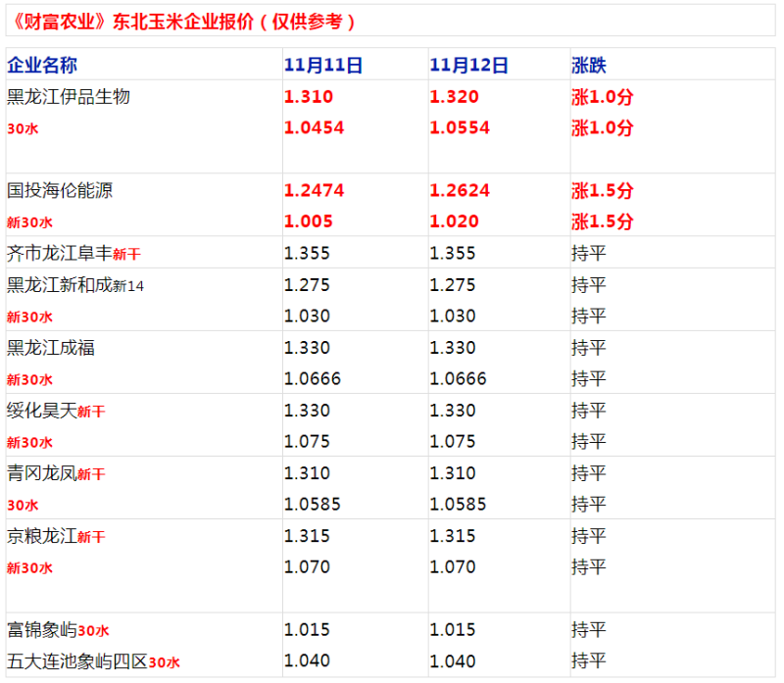Click the 涨1.0分 cell in 黑龙江伊品生物 row
784x683 pixels.
(603, 96)
